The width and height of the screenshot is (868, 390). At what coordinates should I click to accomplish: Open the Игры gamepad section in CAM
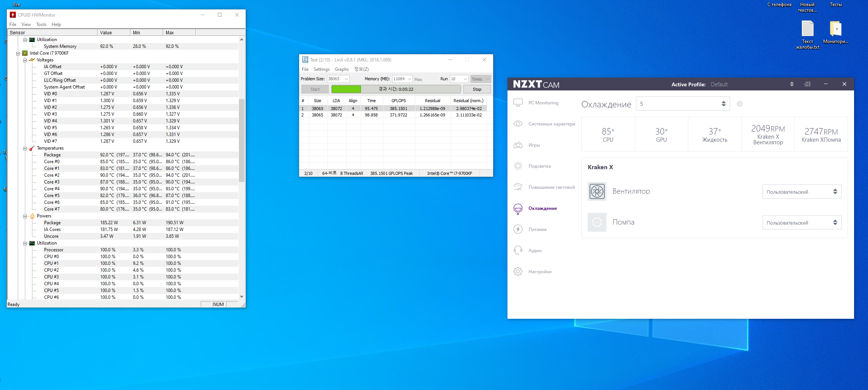point(518,145)
